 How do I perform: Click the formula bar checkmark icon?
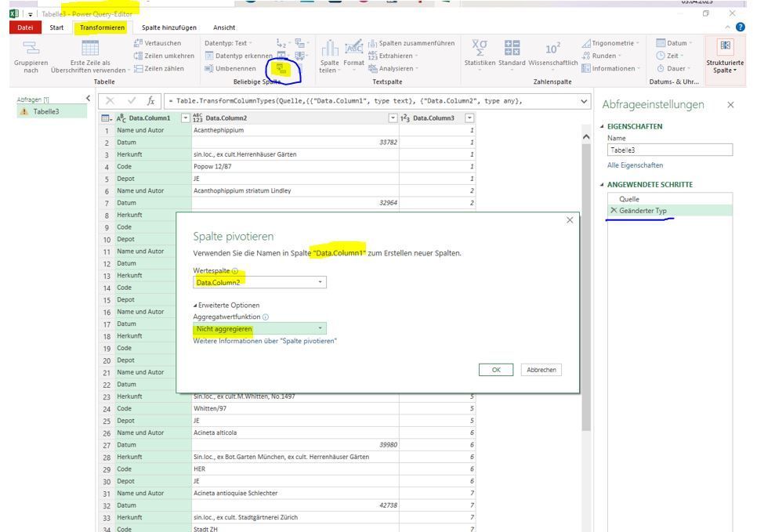(x=132, y=101)
